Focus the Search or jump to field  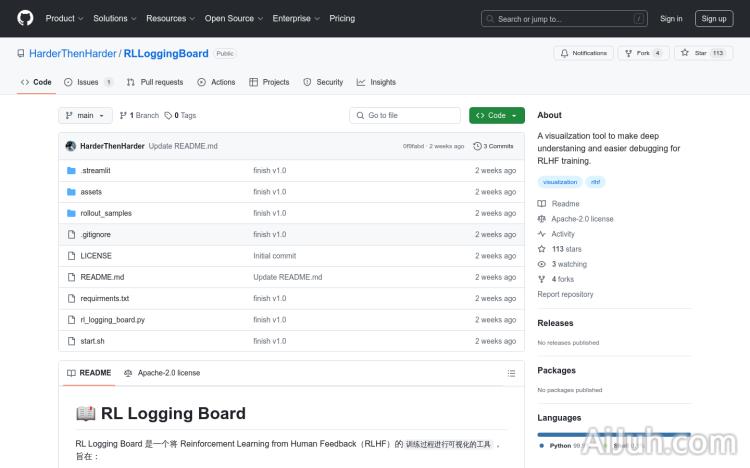click(x=564, y=19)
